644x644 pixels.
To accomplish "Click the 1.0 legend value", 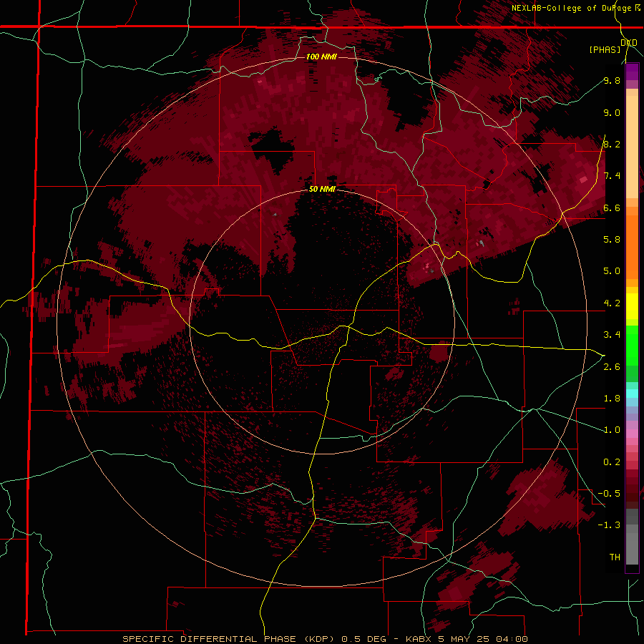I will tap(612, 430).
